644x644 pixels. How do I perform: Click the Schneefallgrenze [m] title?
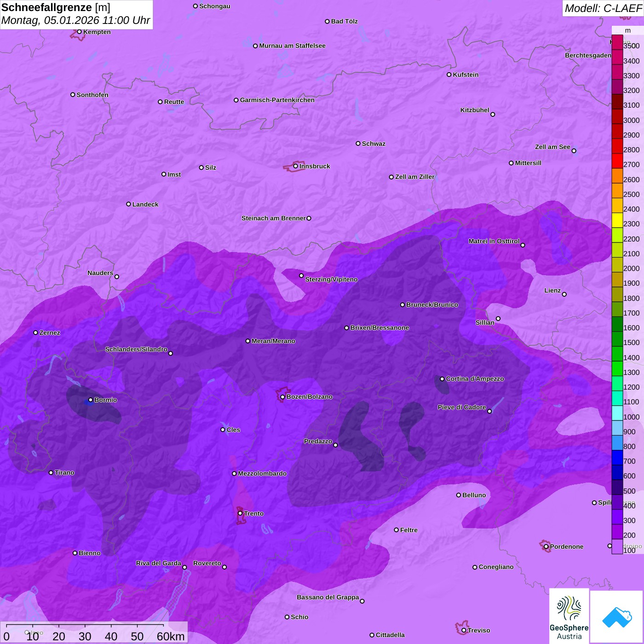coord(56,7)
